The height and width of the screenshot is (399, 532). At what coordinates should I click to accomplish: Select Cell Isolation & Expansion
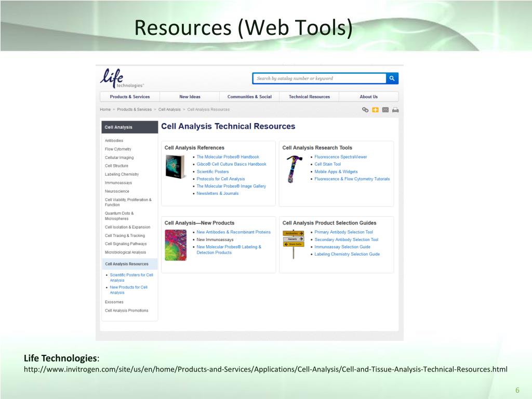click(128, 227)
